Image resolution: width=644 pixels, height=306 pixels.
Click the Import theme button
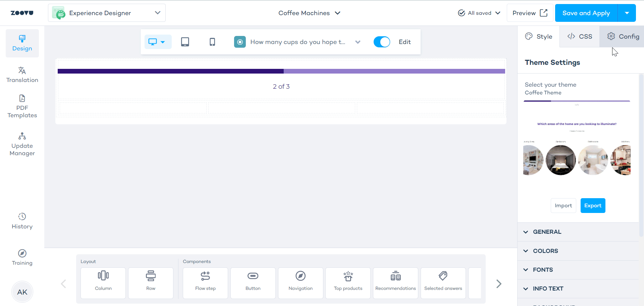563,206
